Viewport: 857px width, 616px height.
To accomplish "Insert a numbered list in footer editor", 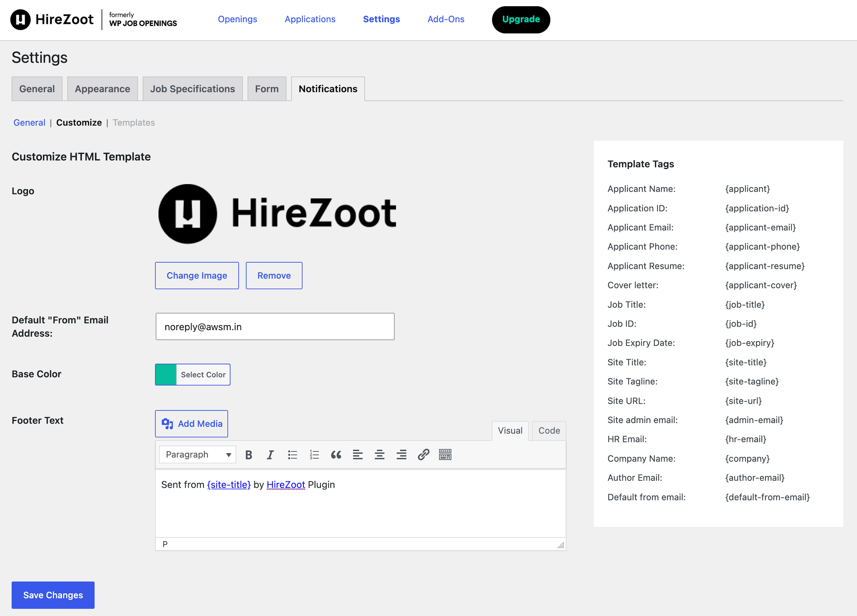I will [x=314, y=455].
